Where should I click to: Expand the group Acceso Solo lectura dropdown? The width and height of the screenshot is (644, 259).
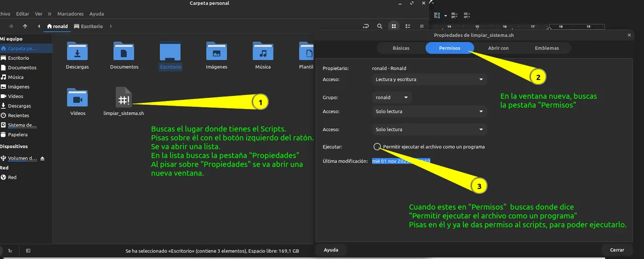(x=430, y=112)
